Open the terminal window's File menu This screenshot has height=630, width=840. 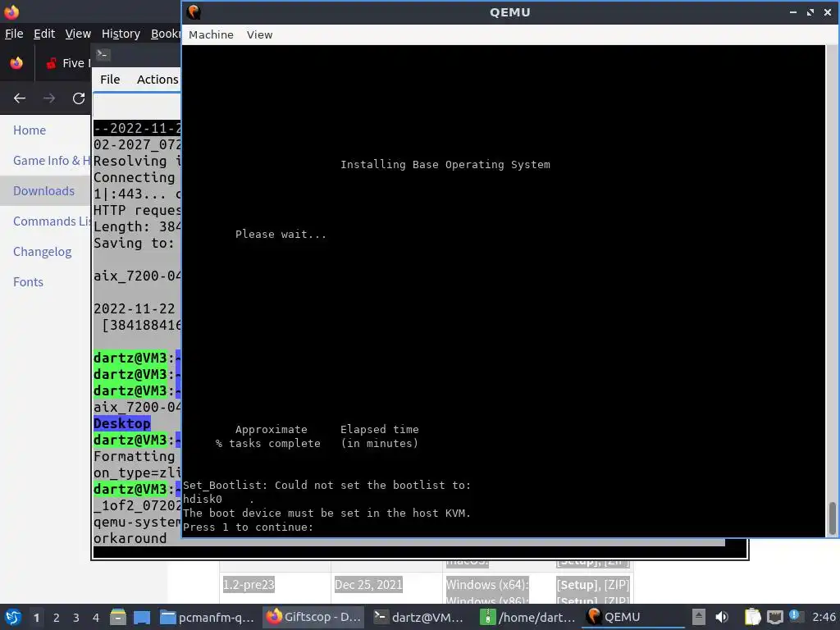click(x=110, y=80)
